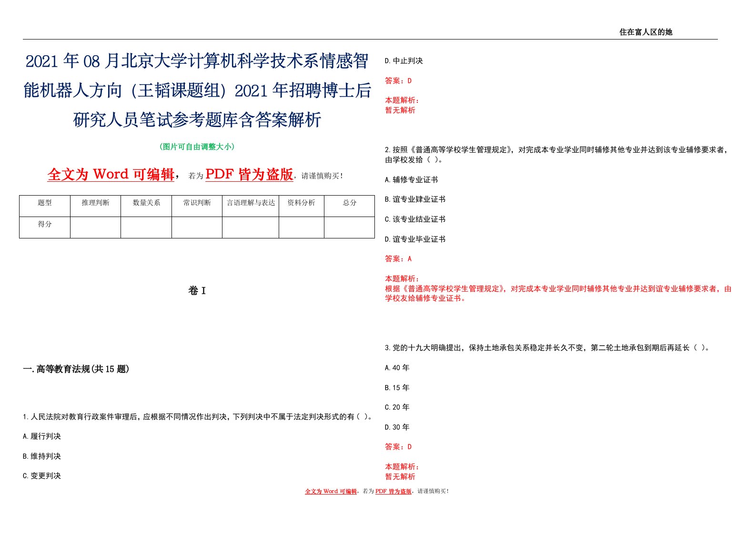Viewport: 756px width, 534px height.
Task: Select option A.履行判决
Action: coord(42,436)
